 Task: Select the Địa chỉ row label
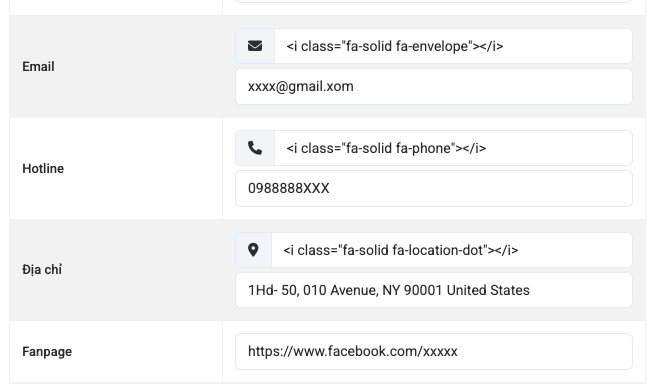pos(42,270)
